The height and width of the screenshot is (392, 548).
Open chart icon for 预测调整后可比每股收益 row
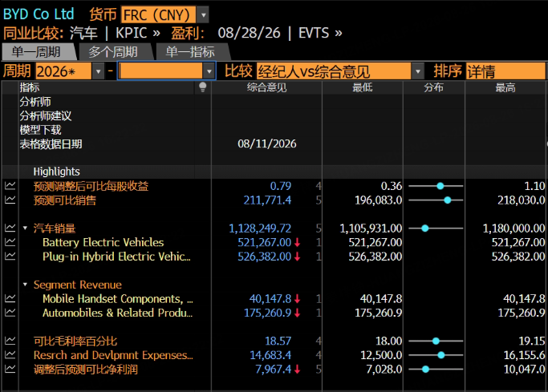(10, 186)
